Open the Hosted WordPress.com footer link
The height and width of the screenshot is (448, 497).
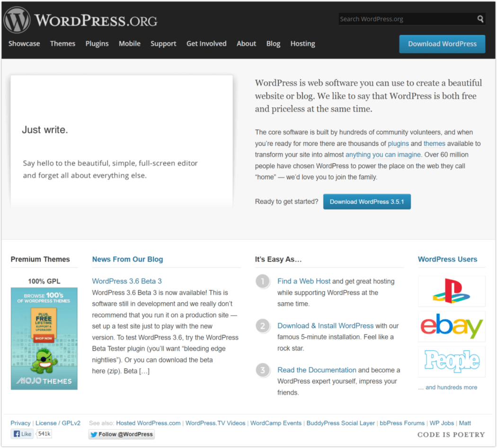(x=148, y=423)
